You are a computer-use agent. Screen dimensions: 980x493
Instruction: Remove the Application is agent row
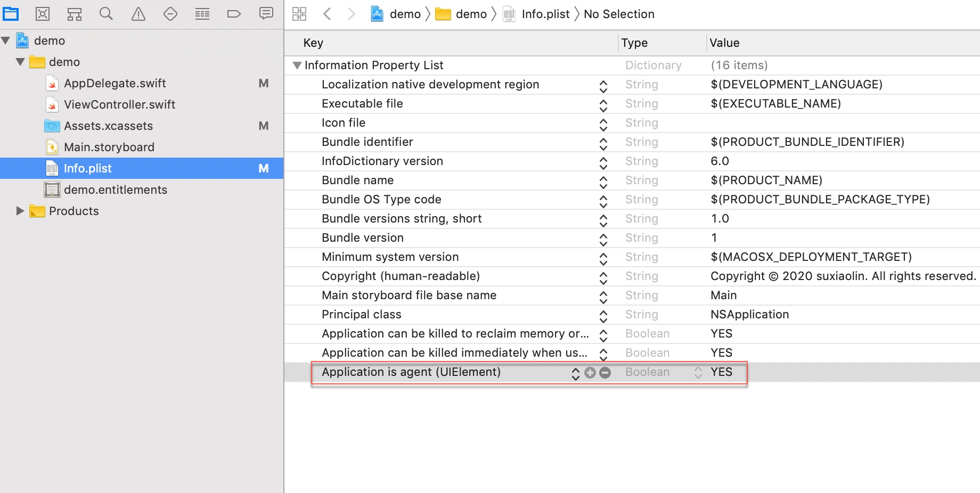605,373
